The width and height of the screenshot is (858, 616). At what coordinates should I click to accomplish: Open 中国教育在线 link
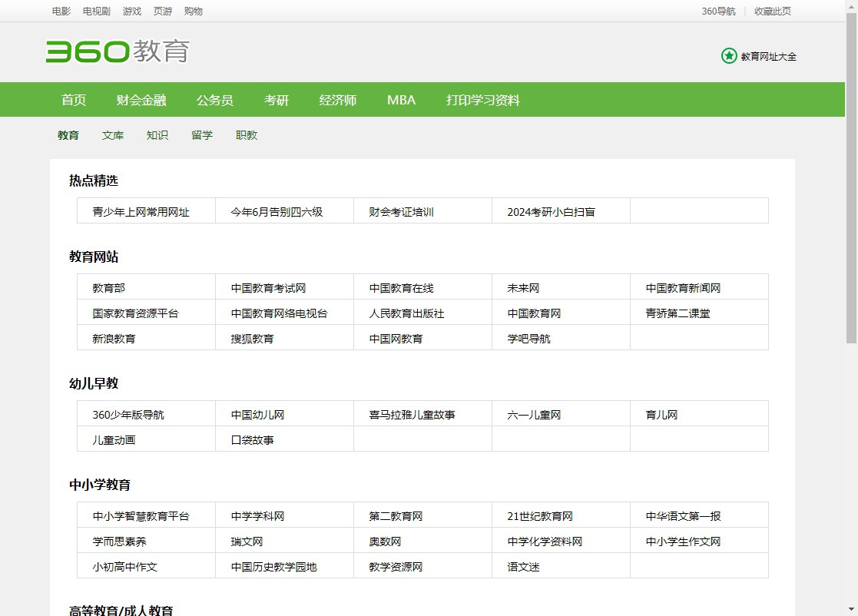point(401,288)
